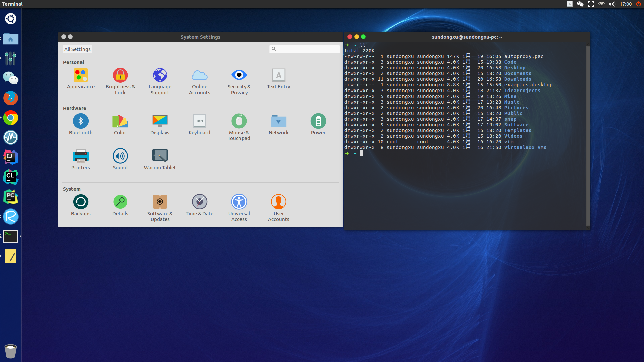The width and height of the screenshot is (644, 362).
Task: Open the User Accounts panel
Action: pos(278,202)
